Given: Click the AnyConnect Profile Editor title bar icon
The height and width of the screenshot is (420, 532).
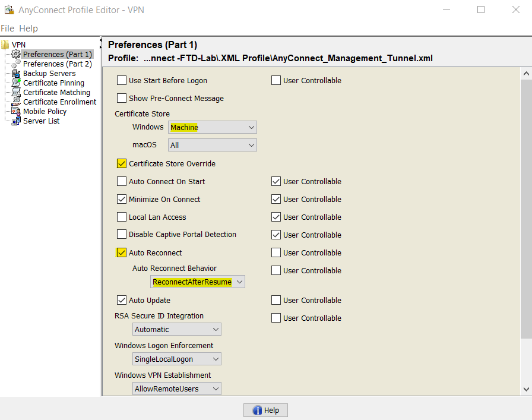Looking at the screenshot, I should 9,10.
